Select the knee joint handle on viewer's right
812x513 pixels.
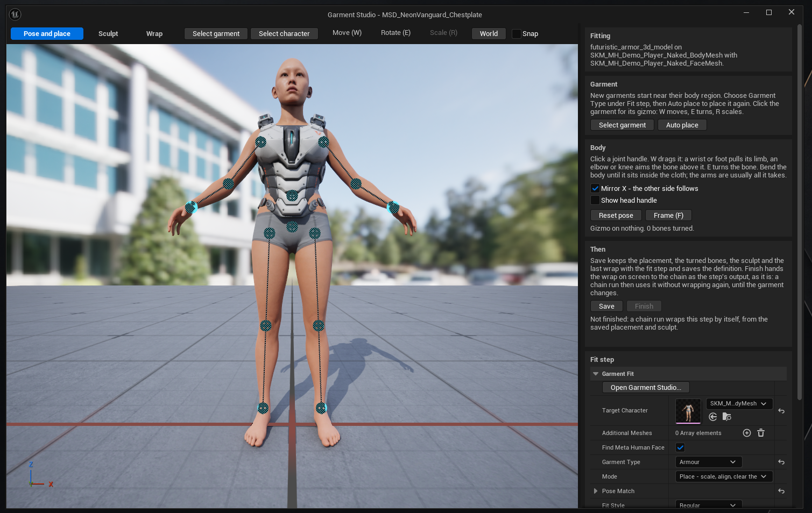319,325
